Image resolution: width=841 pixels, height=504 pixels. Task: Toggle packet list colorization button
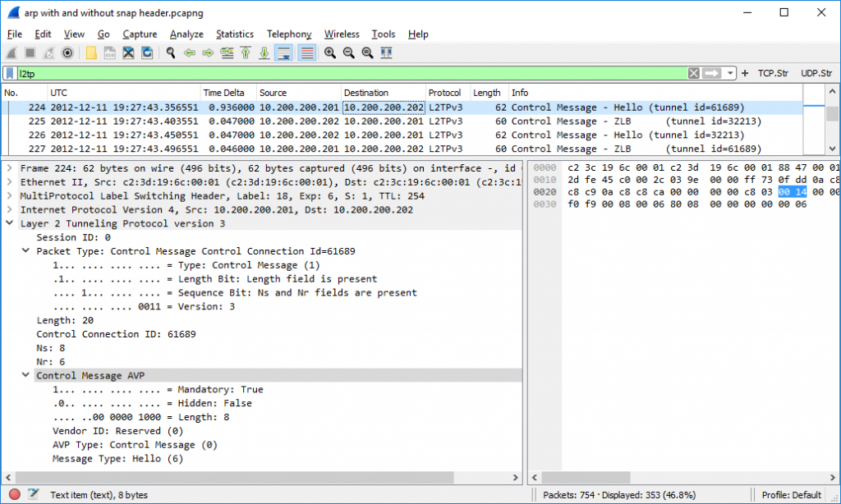pos(307,53)
